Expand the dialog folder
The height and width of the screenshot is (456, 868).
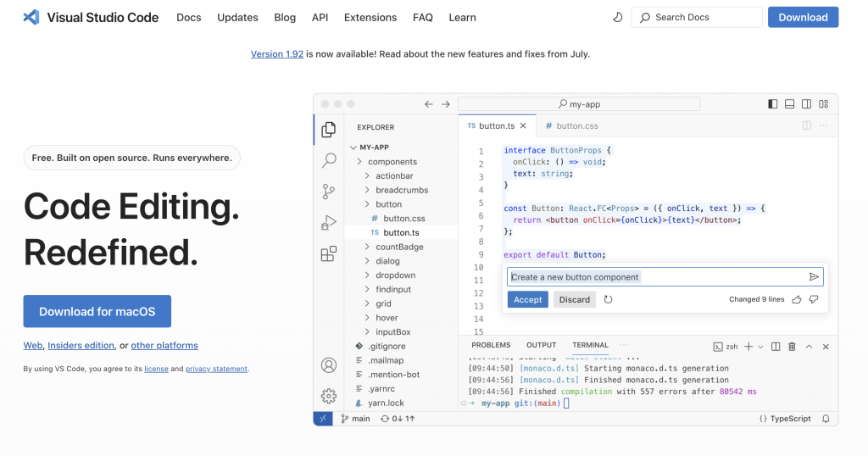[x=367, y=261]
